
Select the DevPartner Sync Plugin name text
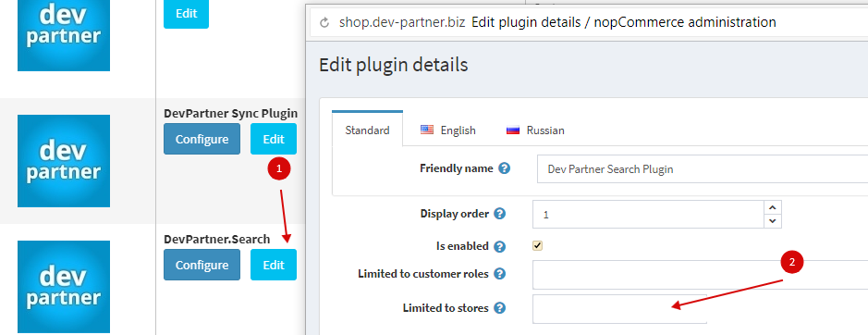(x=231, y=113)
